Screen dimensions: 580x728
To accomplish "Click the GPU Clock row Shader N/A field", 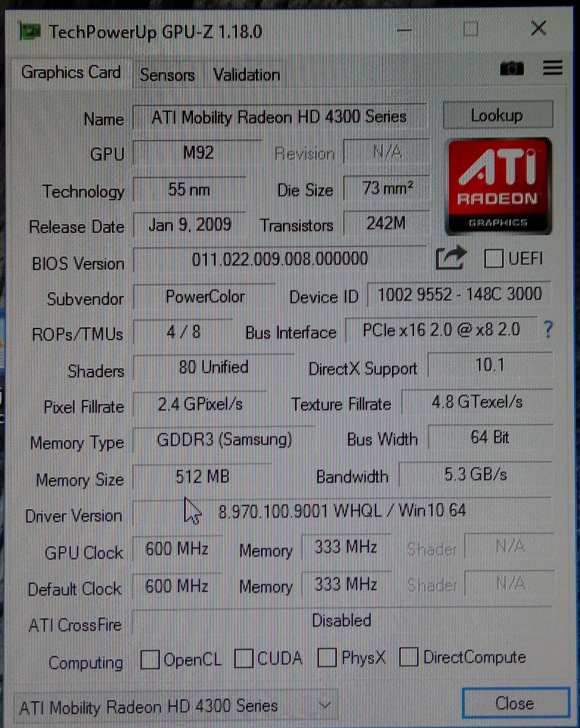I will coord(509,546).
